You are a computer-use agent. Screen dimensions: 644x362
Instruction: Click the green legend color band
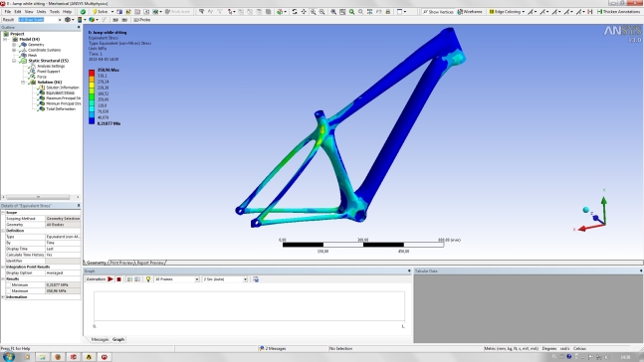92,96
